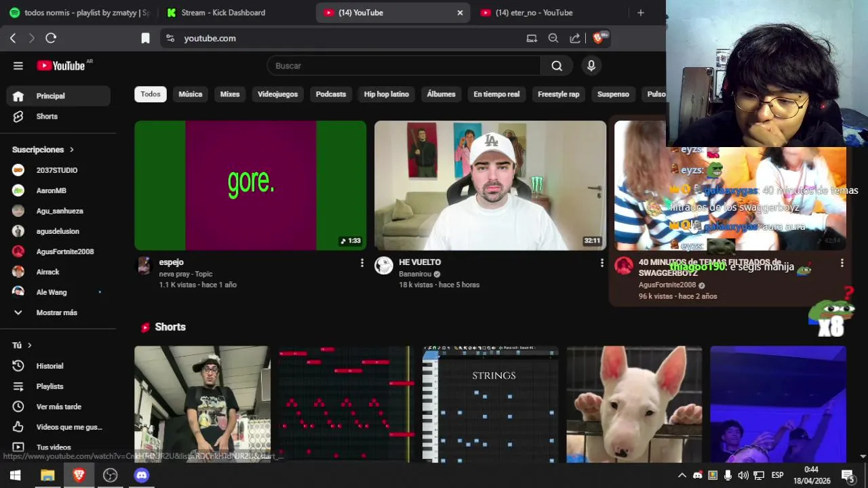Viewport: 868px width, 488px height.
Task: Open the taskbar volume icon
Action: pos(743,475)
